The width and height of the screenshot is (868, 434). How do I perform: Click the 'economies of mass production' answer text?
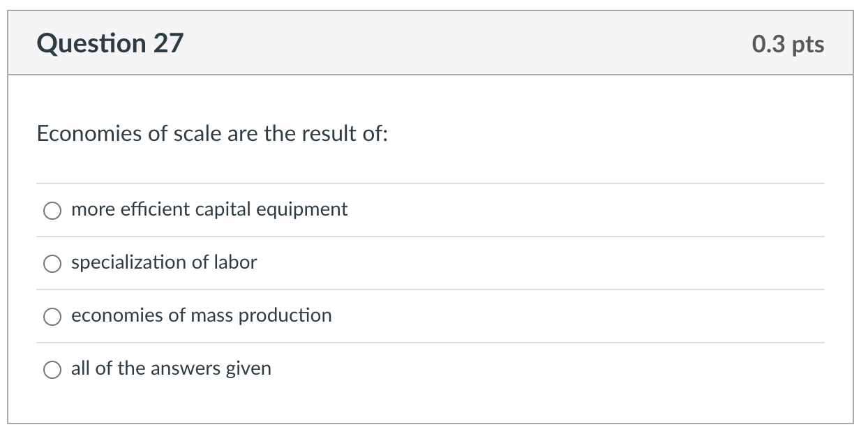(x=201, y=316)
